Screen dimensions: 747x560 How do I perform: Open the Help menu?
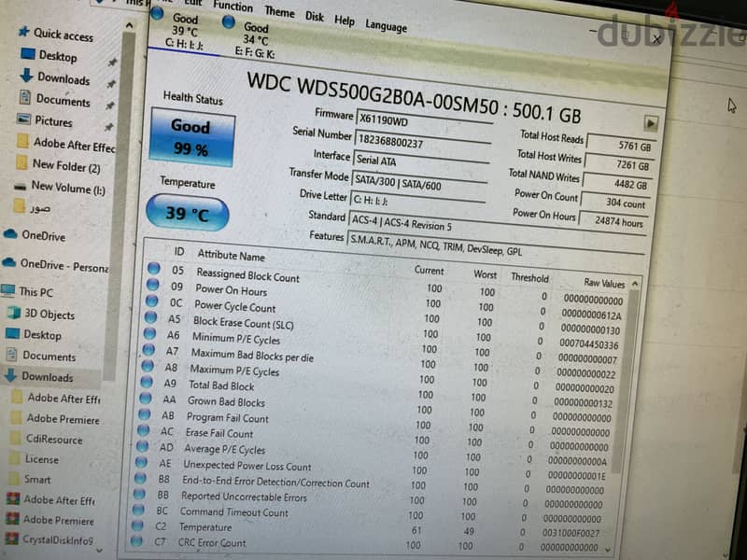pos(344,21)
